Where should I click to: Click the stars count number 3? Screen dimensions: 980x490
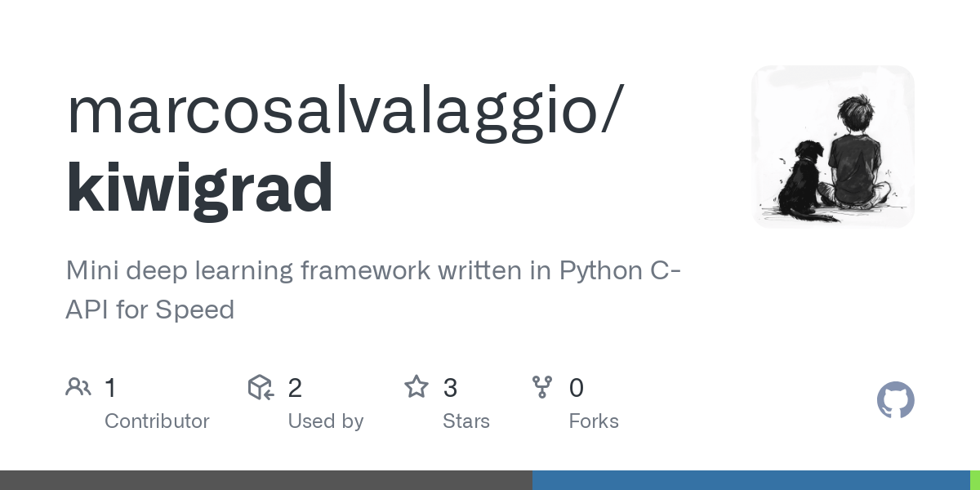click(450, 388)
